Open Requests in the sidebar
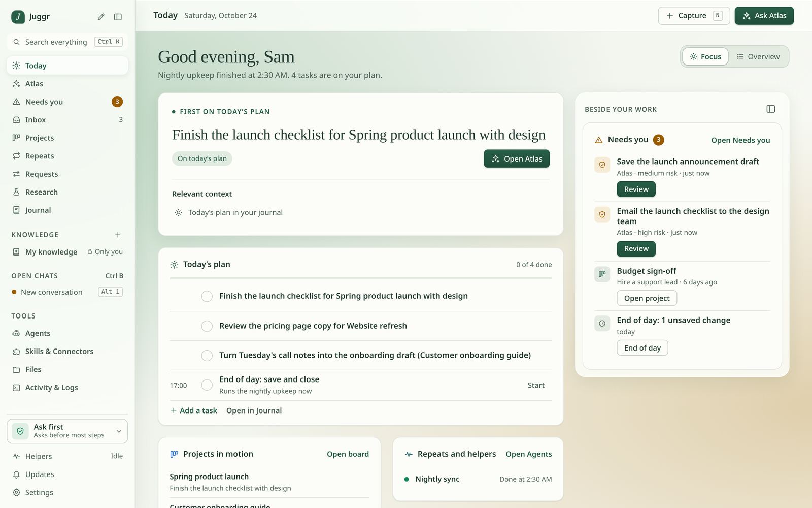 coord(67,174)
